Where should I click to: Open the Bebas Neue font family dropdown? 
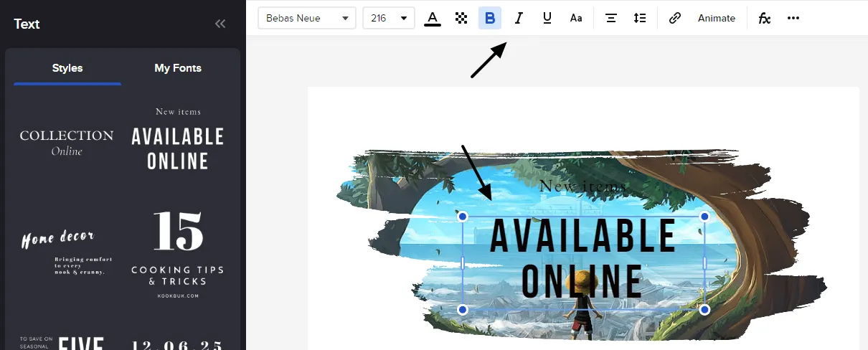[x=307, y=18]
